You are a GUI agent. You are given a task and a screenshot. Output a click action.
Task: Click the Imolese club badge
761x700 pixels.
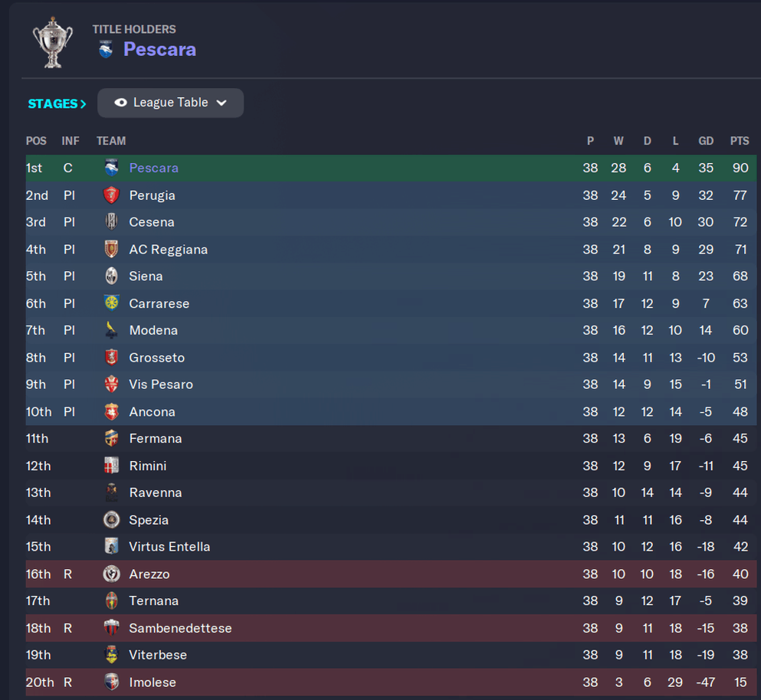[x=112, y=682]
